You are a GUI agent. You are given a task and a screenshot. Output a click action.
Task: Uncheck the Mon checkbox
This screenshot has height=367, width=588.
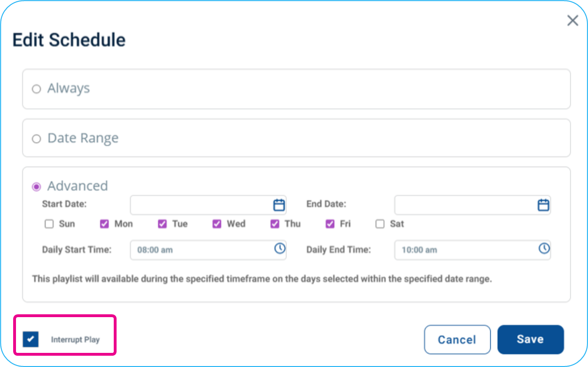(x=104, y=224)
